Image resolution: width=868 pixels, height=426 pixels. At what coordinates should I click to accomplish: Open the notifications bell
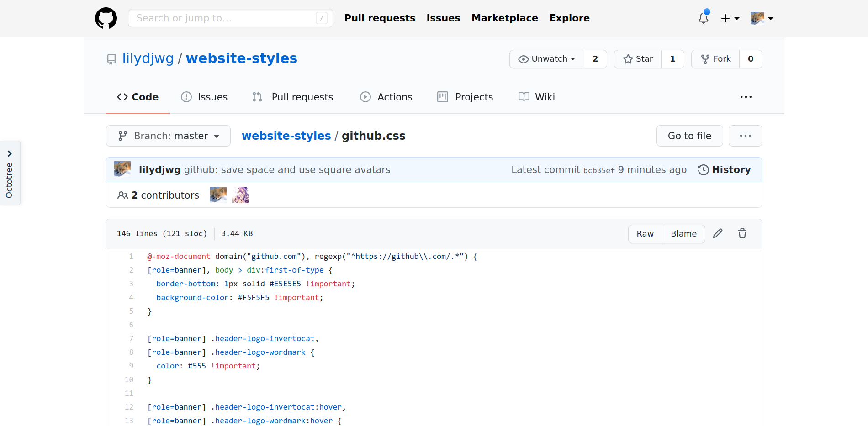pyautogui.click(x=704, y=18)
